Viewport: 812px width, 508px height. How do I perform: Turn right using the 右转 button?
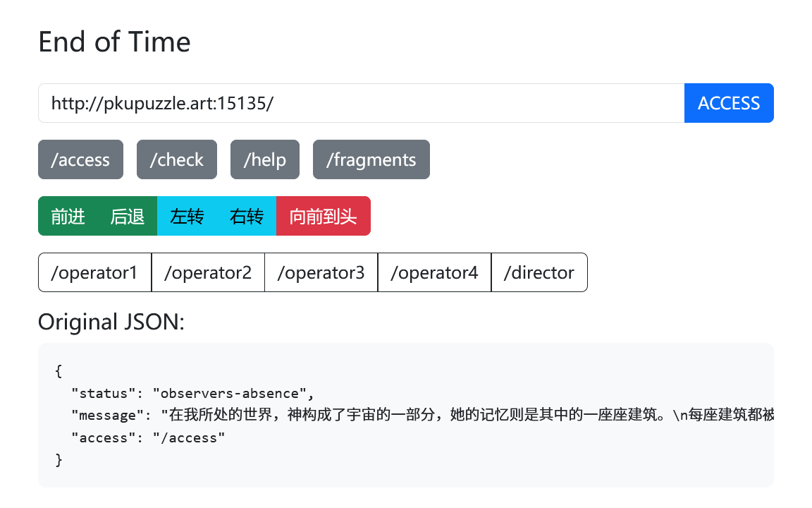(247, 216)
